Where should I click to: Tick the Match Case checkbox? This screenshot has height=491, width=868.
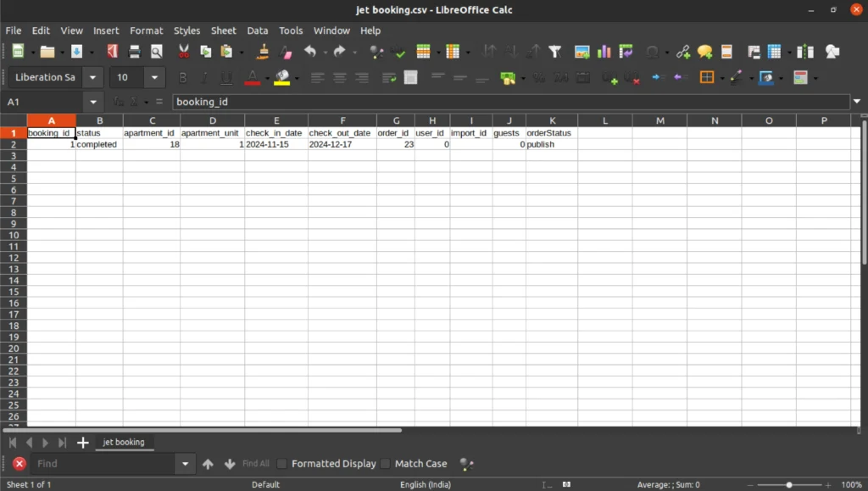point(386,464)
